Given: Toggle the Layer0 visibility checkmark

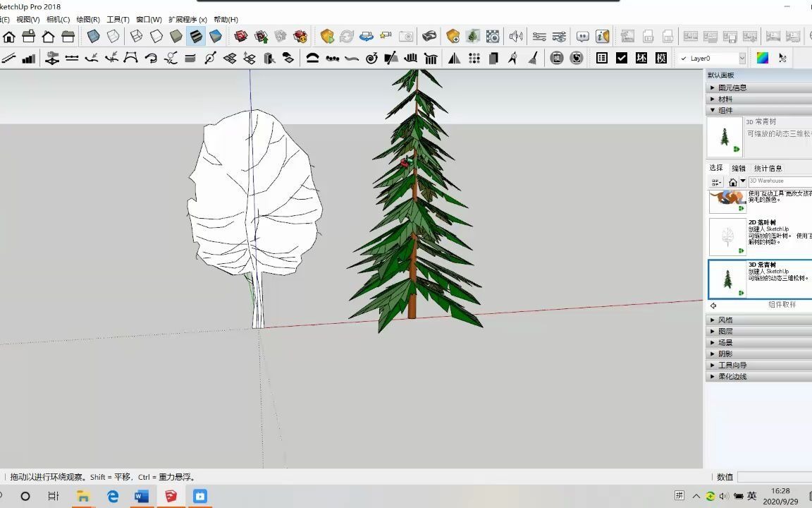Looking at the screenshot, I should [684, 58].
